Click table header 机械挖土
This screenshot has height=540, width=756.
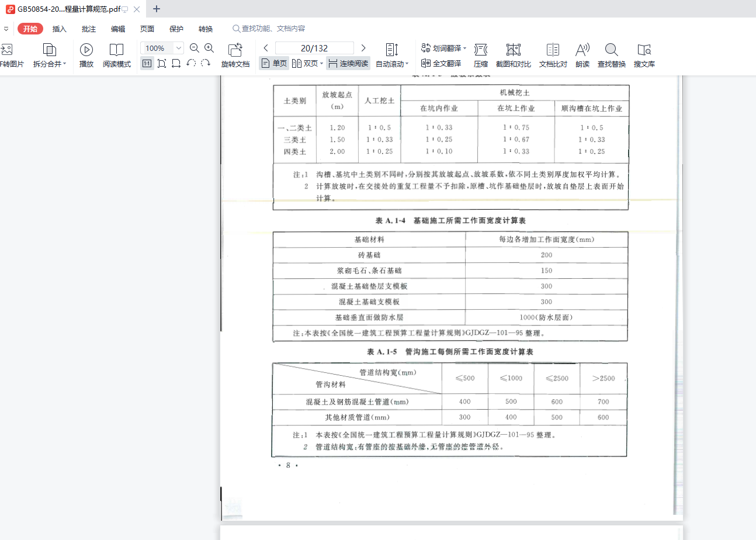[515, 93]
